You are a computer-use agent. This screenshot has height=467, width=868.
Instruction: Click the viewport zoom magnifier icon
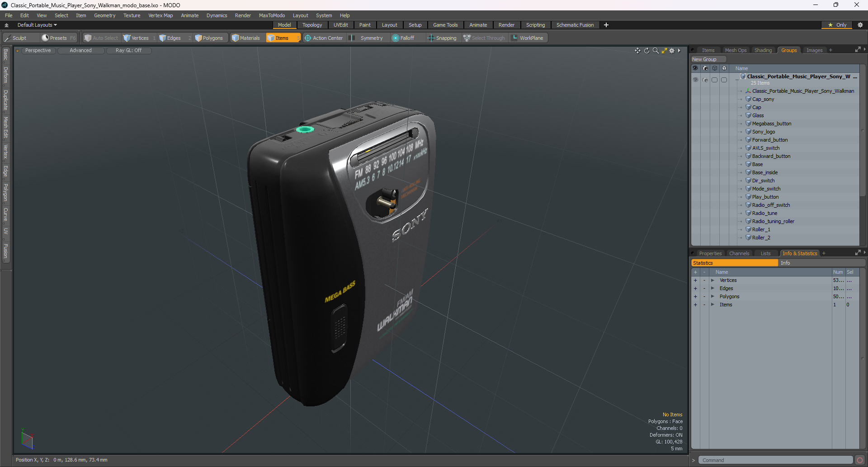click(x=656, y=51)
